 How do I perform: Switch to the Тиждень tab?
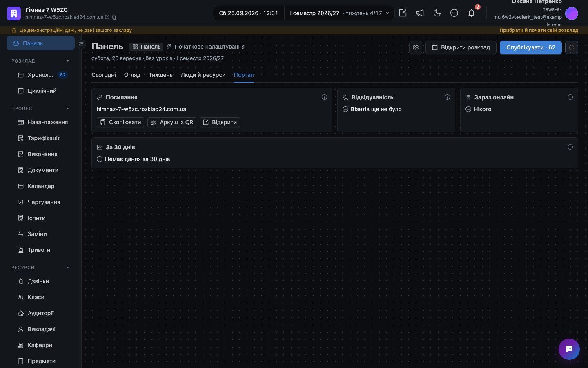[160, 75]
